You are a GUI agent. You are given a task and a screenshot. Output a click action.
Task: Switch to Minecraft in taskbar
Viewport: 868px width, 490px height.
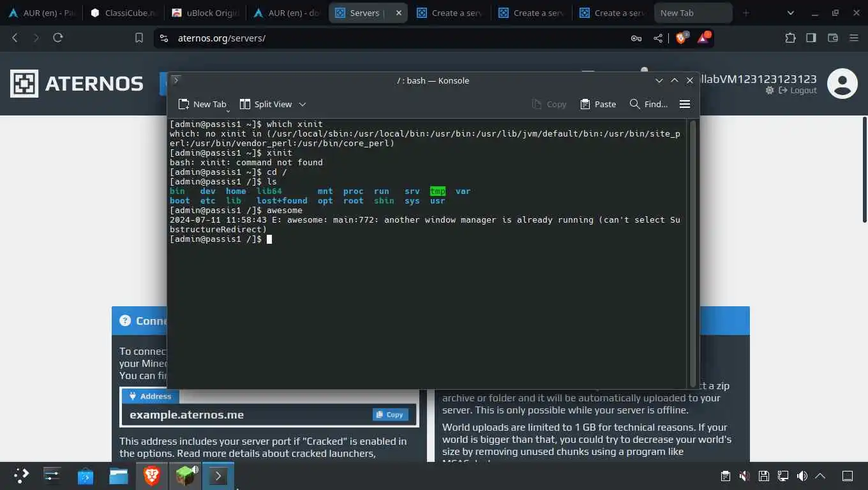tap(185, 475)
